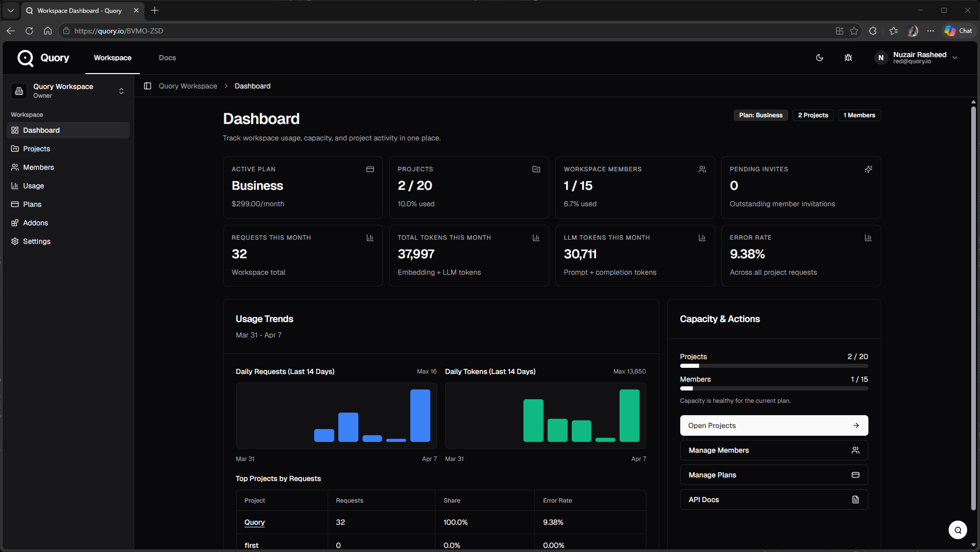Open browser tab list dropdown
The width and height of the screenshot is (980, 552).
pyautogui.click(x=10, y=10)
